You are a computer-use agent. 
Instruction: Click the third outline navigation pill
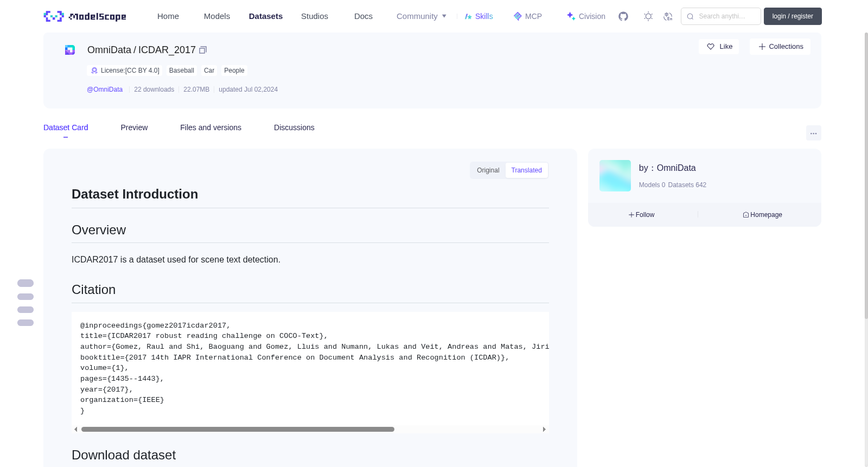pyautogui.click(x=25, y=310)
